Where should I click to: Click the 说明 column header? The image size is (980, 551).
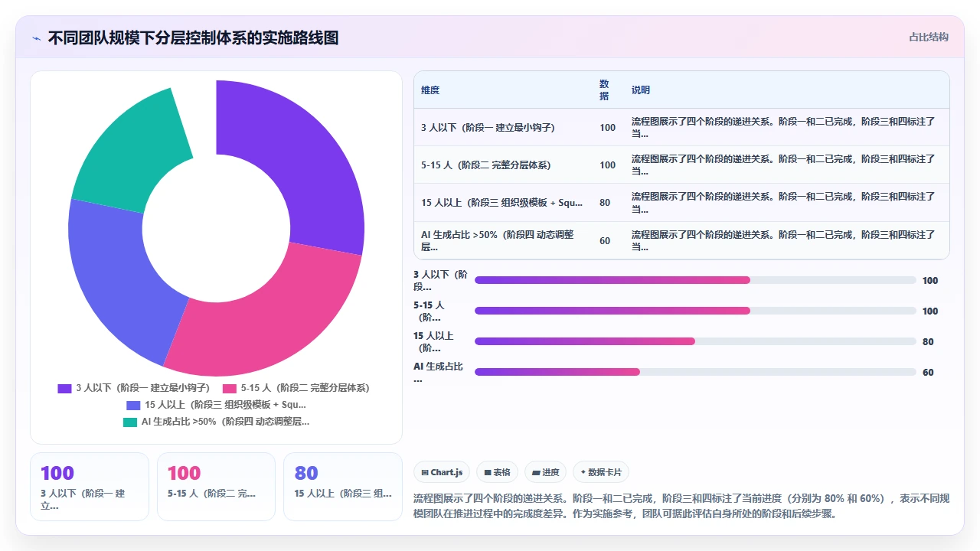click(641, 90)
